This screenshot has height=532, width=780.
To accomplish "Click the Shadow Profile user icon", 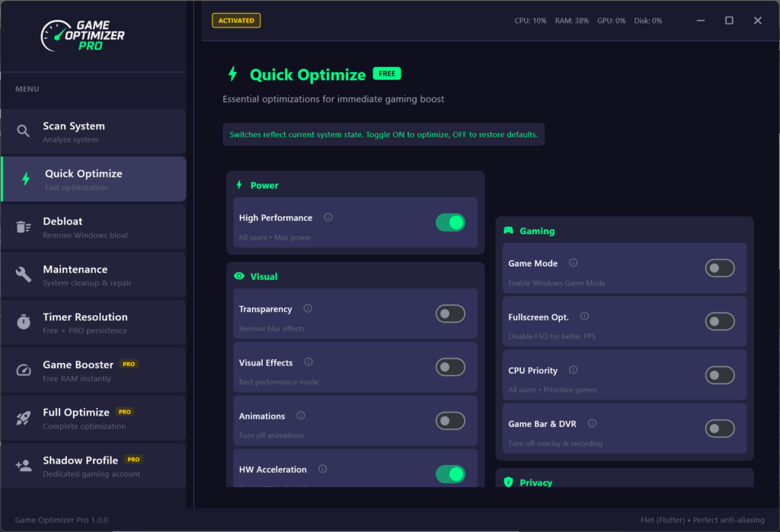I will tap(24, 466).
